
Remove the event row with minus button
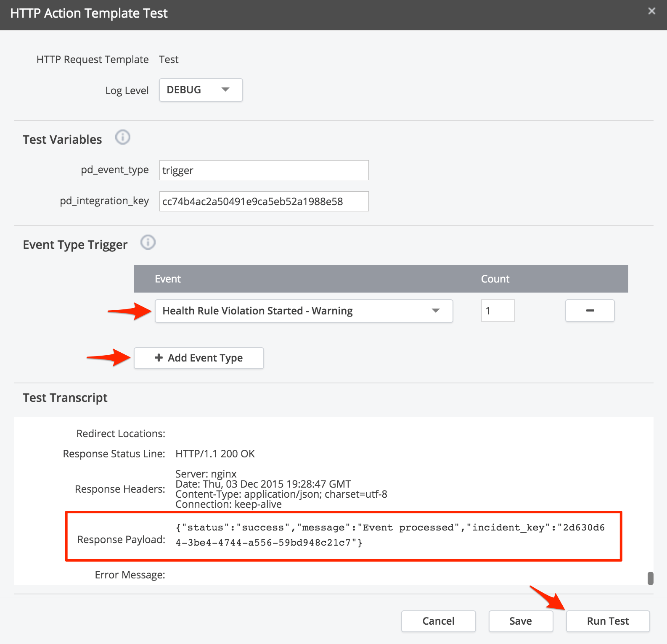[x=590, y=311]
